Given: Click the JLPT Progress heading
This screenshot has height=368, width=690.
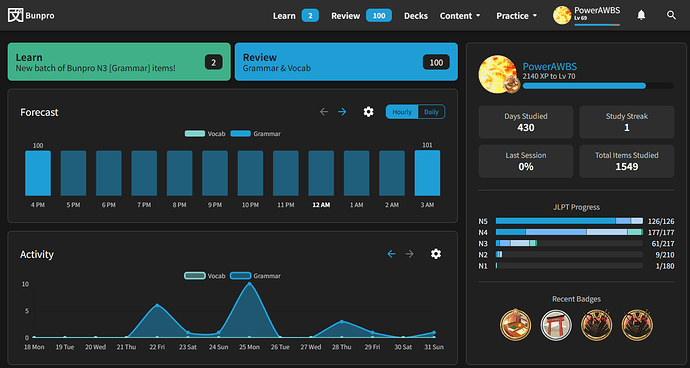Looking at the screenshot, I should pos(576,207).
